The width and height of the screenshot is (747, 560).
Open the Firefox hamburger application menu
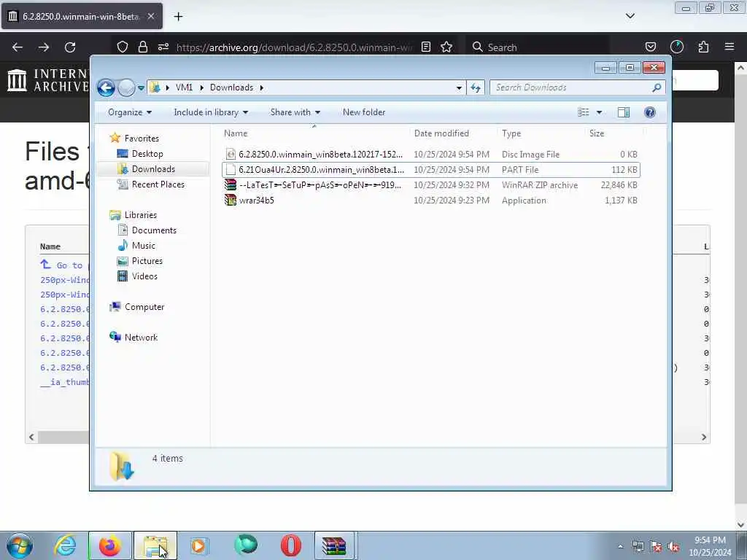tap(729, 47)
